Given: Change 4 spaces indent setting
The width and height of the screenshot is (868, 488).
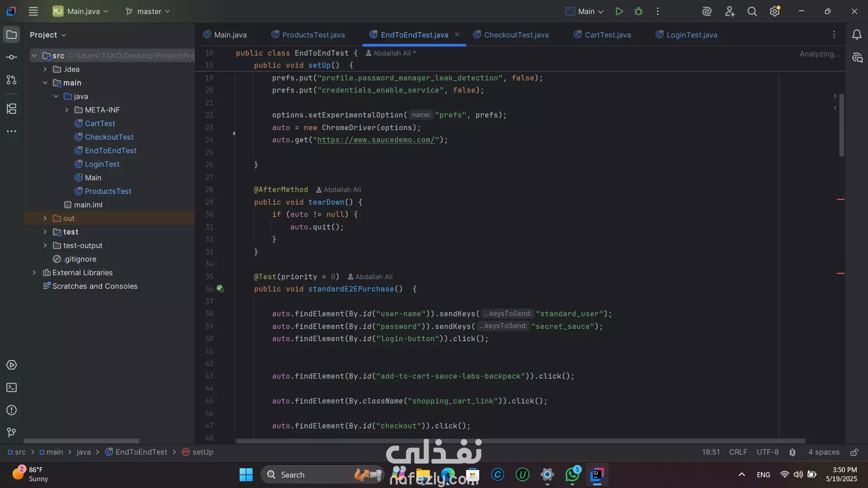Looking at the screenshot, I should pyautogui.click(x=824, y=452).
